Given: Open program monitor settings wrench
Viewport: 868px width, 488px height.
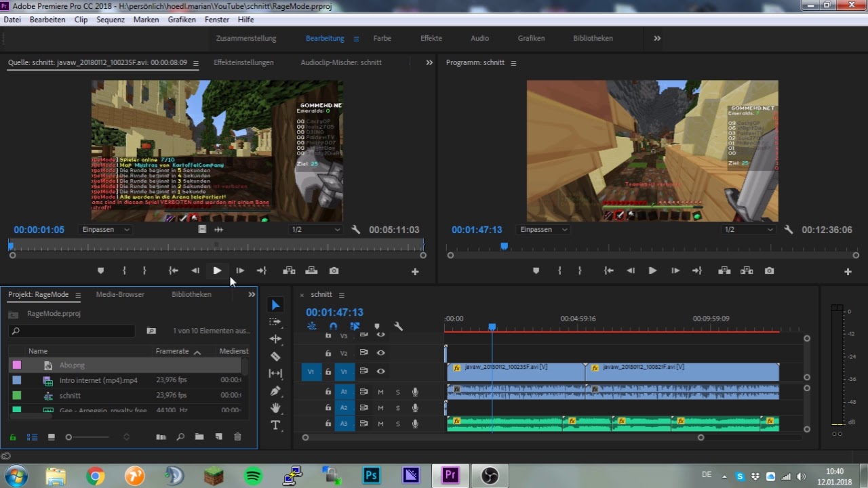Looking at the screenshot, I should (x=789, y=230).
